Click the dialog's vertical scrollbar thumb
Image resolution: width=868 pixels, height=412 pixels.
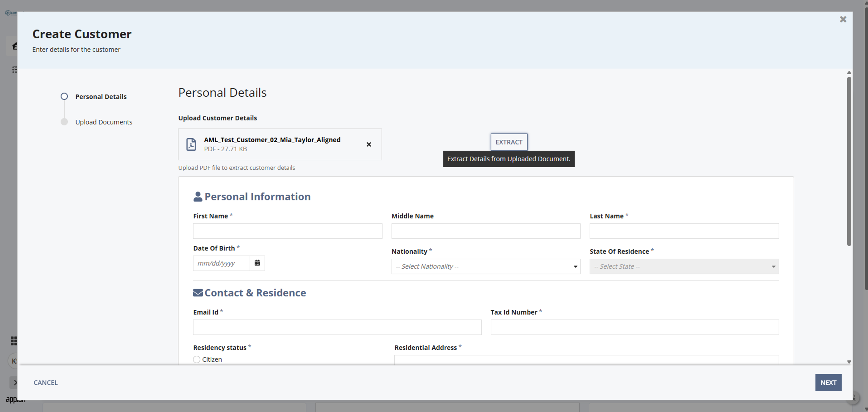(849, 161)
